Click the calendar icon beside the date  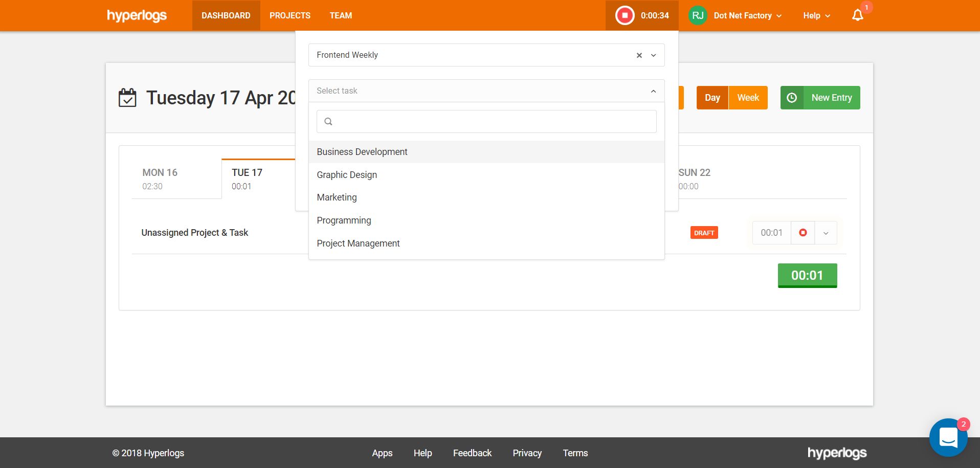(x=128, y=97)
